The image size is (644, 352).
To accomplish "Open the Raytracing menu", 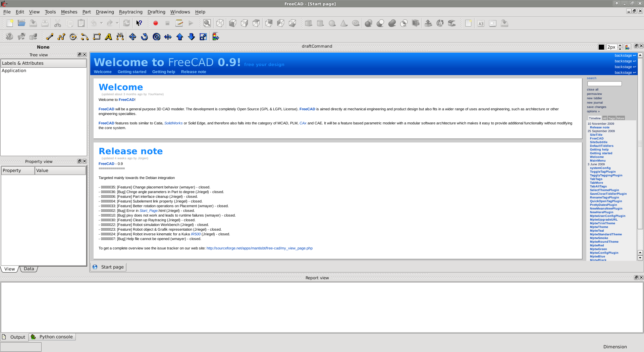I will 131,12.
